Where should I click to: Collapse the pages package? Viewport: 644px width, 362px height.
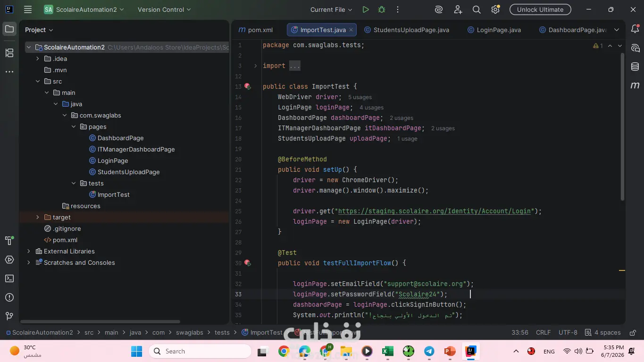[x=74, y=126]
